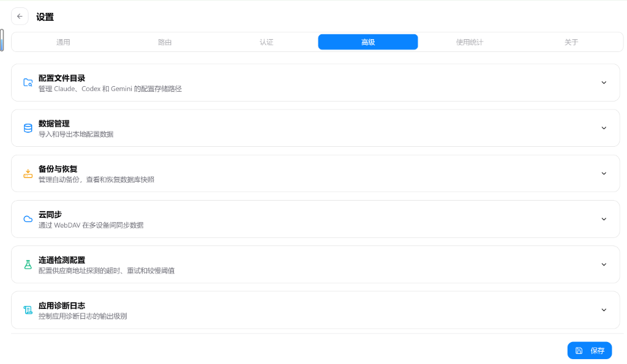627x364 pixels.
Task: Select the 认证 tab
Action: click(266, 42)
